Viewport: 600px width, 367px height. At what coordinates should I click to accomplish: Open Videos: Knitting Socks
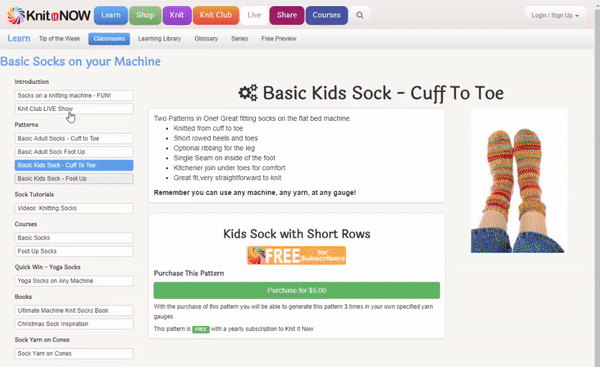74,208
